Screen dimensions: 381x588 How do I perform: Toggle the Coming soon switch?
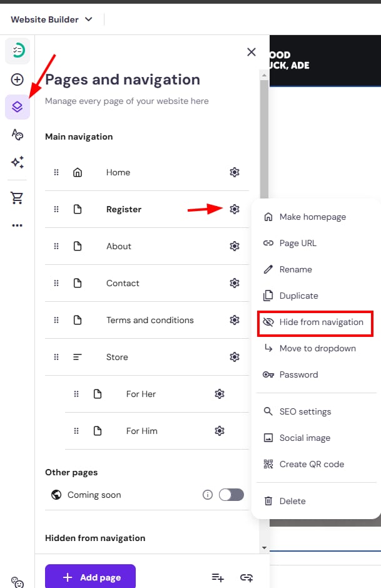231,495
